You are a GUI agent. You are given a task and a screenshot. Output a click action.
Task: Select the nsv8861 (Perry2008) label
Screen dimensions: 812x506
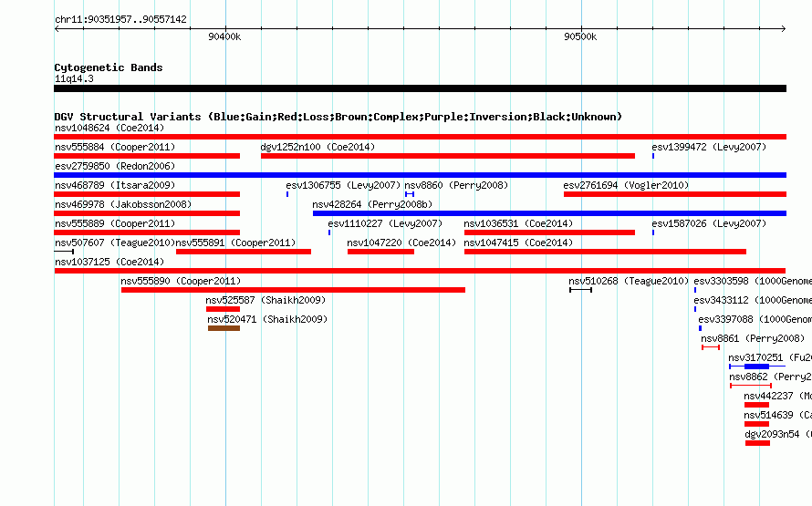pos(753,339)
